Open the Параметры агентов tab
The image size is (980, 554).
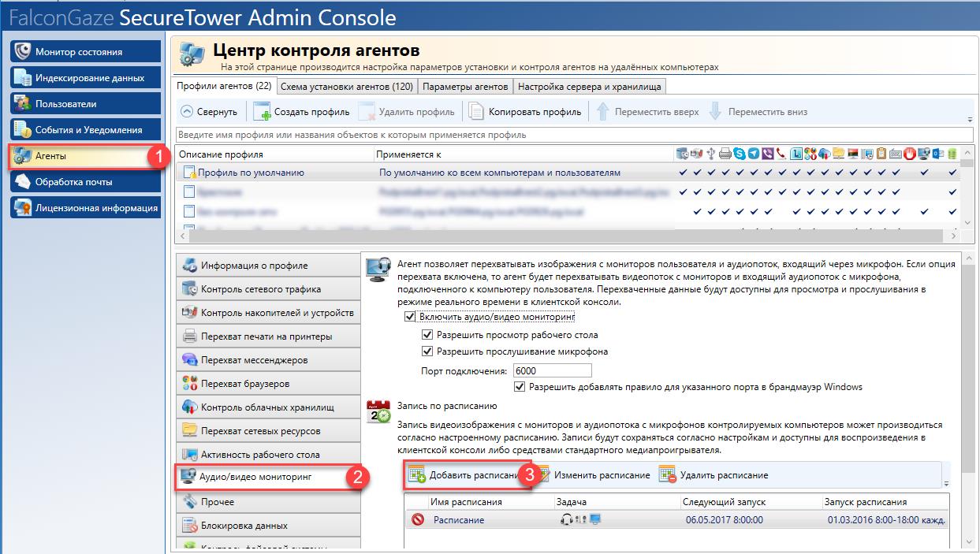(x=465, y=86)
